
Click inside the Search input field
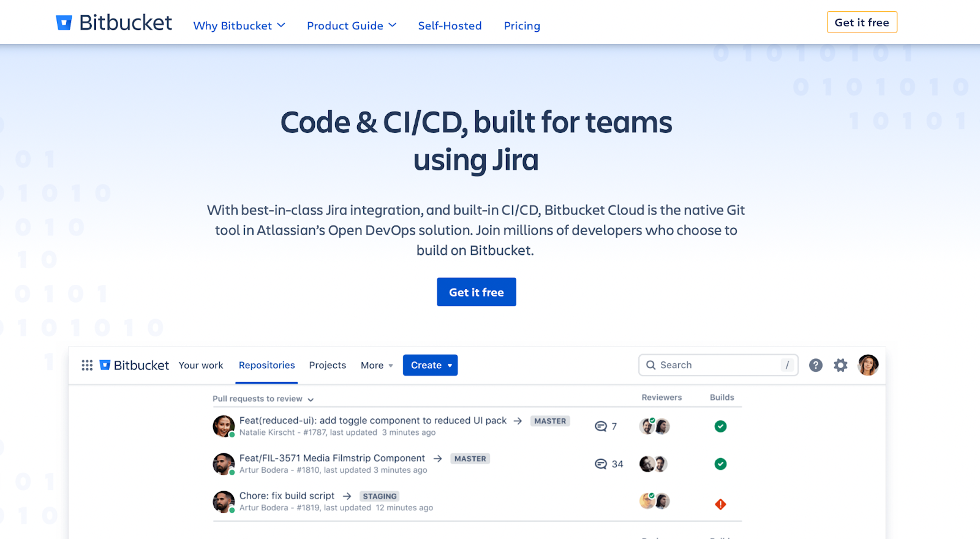pos(718,365)
